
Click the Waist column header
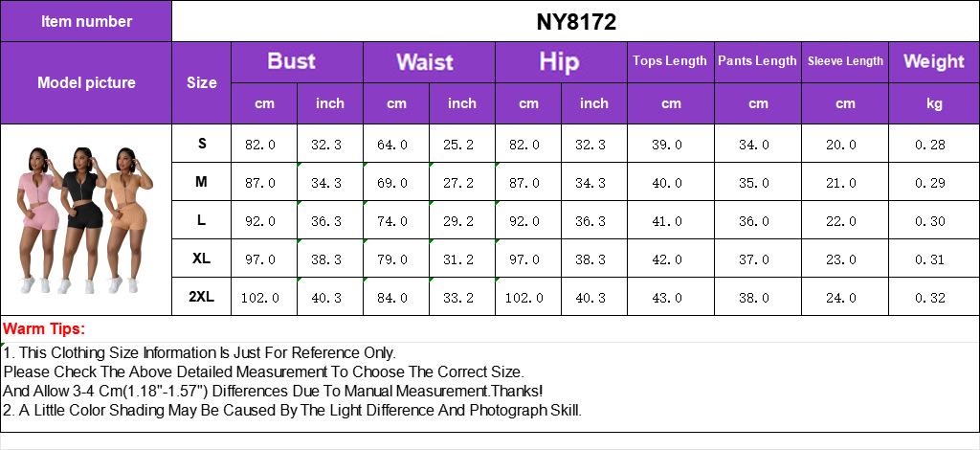click(429, 62)
